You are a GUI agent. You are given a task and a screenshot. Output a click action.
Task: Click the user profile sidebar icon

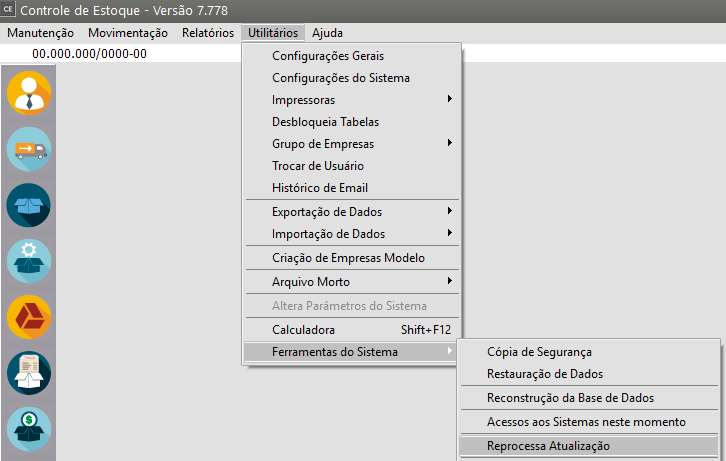point(28,92)
